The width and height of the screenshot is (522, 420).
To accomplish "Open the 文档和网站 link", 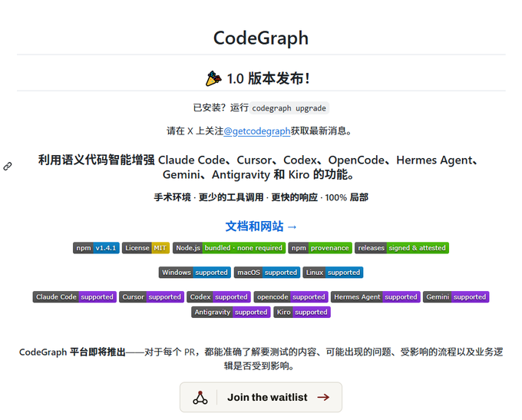I will point(261,227).
